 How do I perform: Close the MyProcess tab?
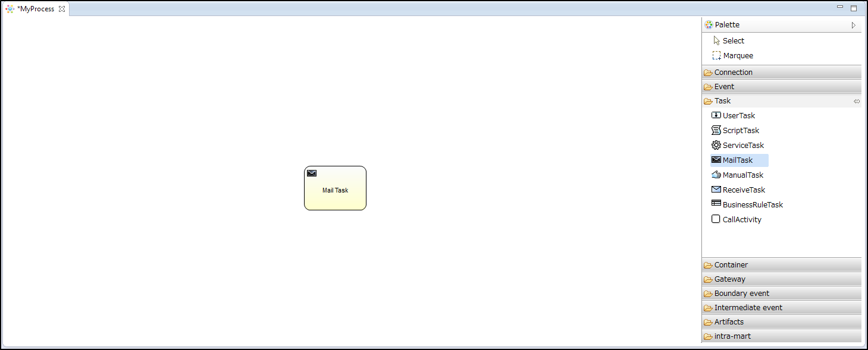click(62, 9)
